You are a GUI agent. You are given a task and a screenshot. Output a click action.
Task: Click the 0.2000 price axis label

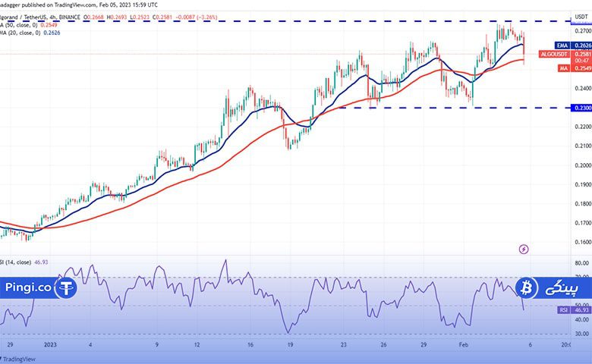tap(583, 165)
